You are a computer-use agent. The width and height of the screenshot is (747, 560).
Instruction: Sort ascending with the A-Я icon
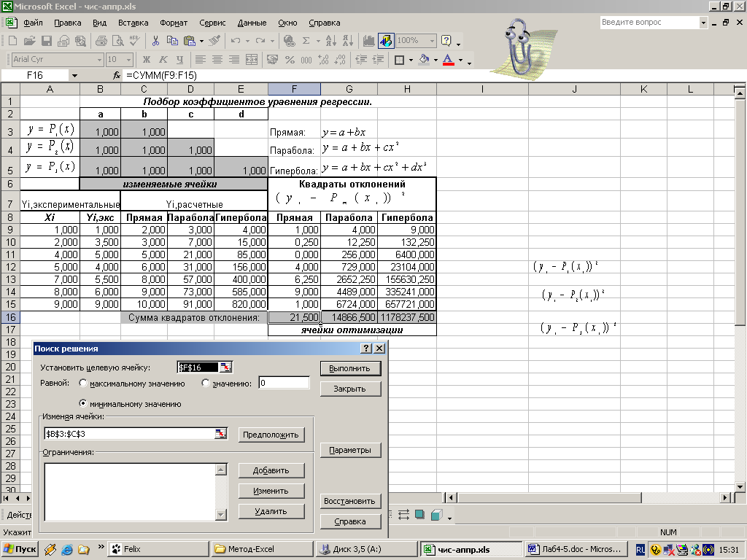click(330, 41)
